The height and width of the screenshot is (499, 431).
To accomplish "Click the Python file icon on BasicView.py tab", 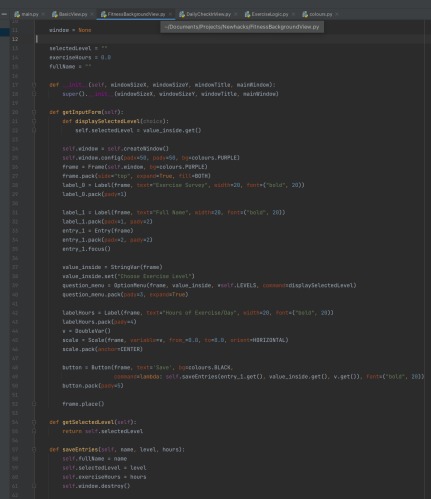I will coord(55,14).
